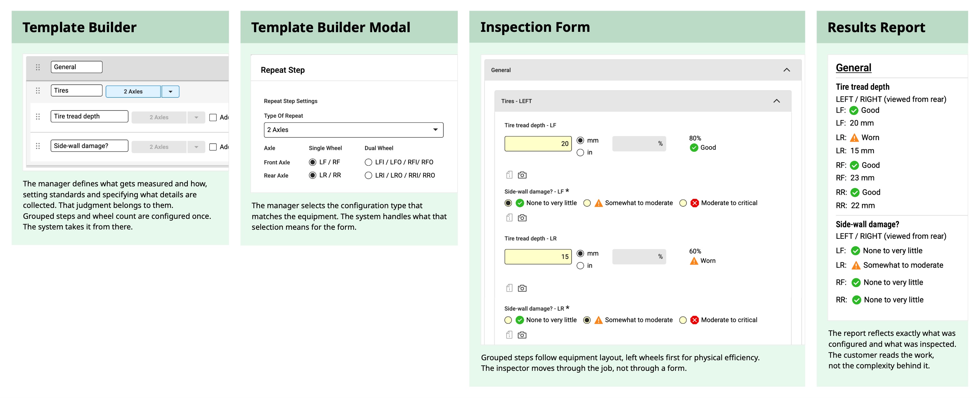The width and height of the screenshot is (980, 398).
Task: Click the camera icon under Tire tread depth - LR
Action: (x=522, y=288)
